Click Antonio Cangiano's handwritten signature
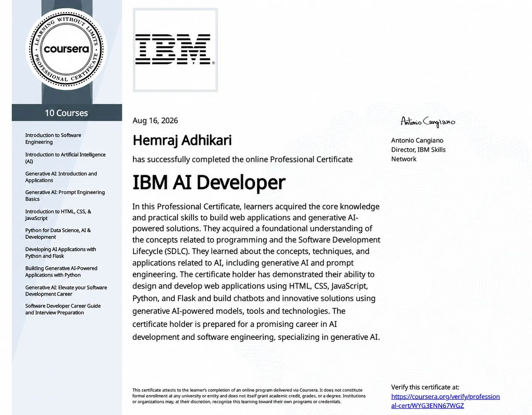This screenshot has height=415, width=532. (428, 122)
